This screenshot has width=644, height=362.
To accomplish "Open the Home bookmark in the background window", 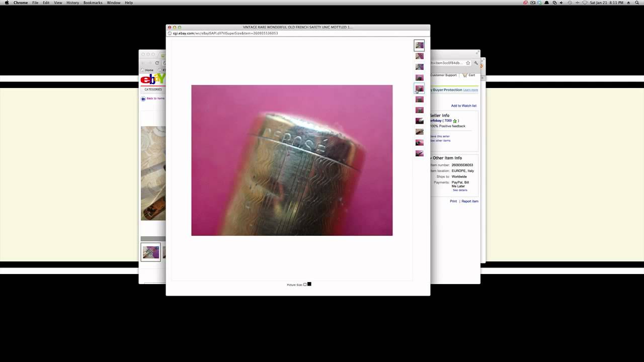I will [147, 70].
